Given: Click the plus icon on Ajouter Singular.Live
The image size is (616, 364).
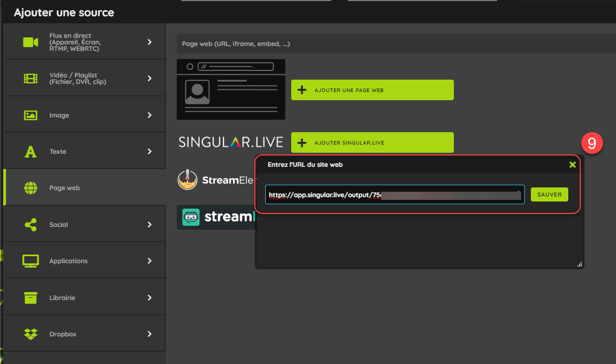Looking at the screenshot, I should click(x=301, y=143).
